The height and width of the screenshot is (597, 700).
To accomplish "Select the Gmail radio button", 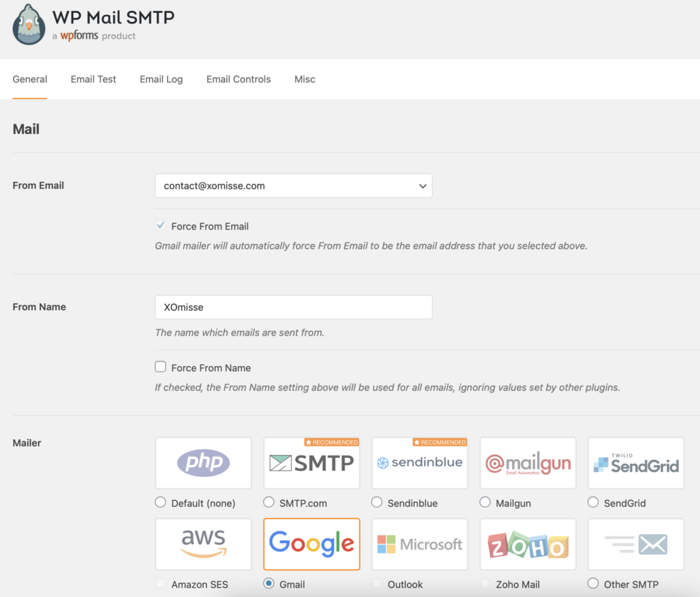I will [269, 583].
